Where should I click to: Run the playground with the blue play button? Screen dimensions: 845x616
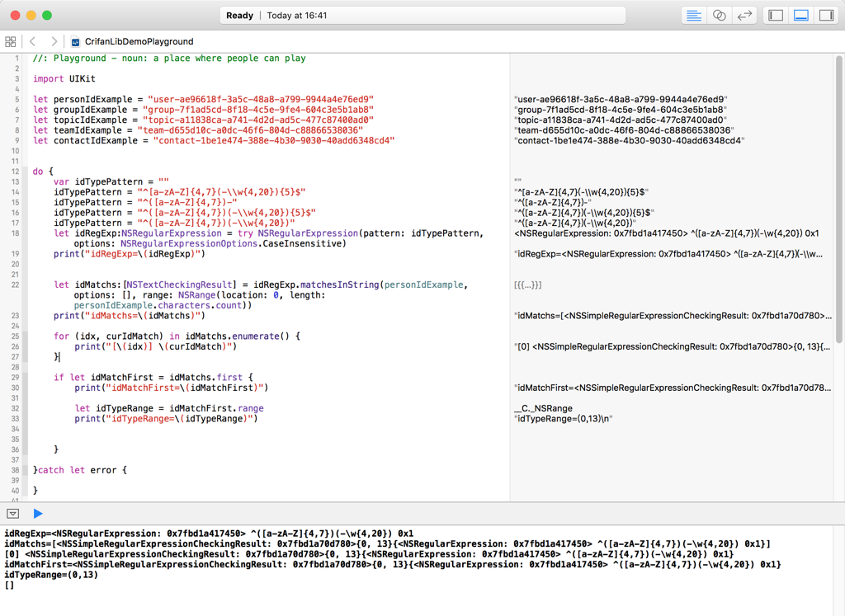tap(38, 514)
